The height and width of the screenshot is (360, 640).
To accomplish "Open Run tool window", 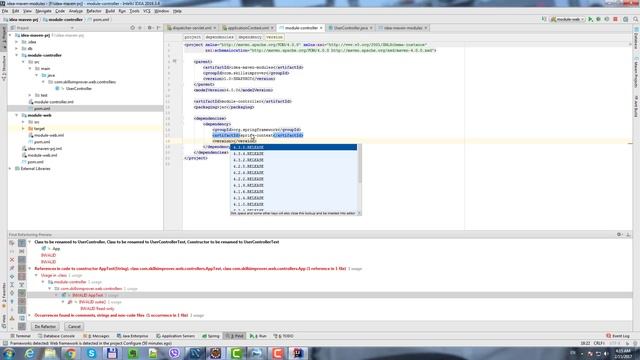I will (258, 336).
